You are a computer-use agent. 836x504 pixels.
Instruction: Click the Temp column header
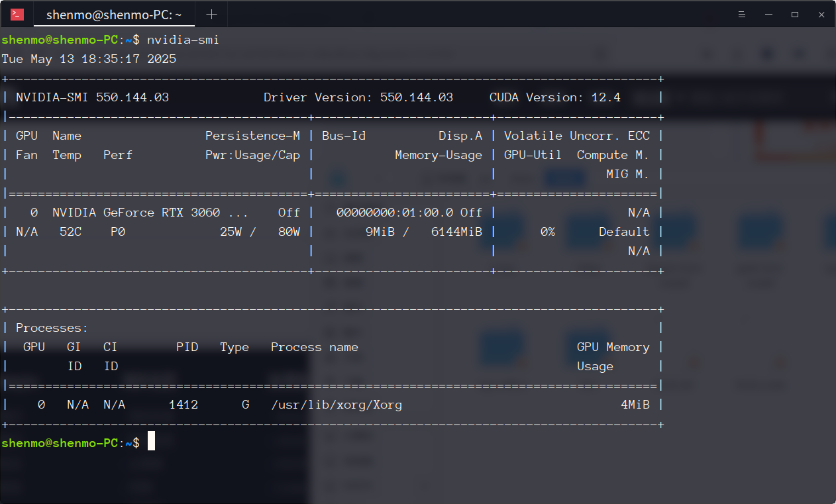pyautogui.click(x=67, y=155)
